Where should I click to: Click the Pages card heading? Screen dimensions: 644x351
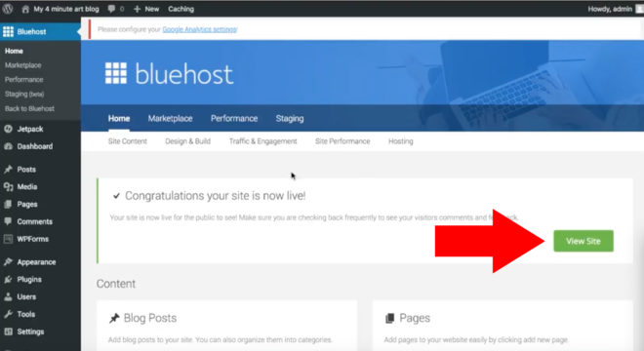[415, 318]
